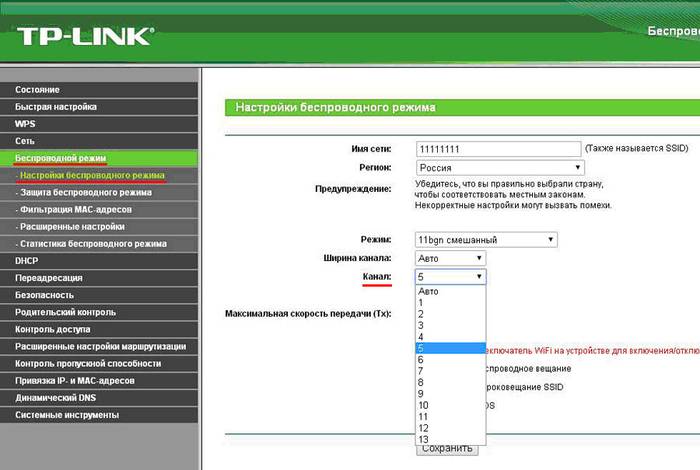The width and height of the screenshot is (700, 470).
Task: Open the Режим 11bgn dropdown
Action: pyautogui.click(x=486, y=240)
